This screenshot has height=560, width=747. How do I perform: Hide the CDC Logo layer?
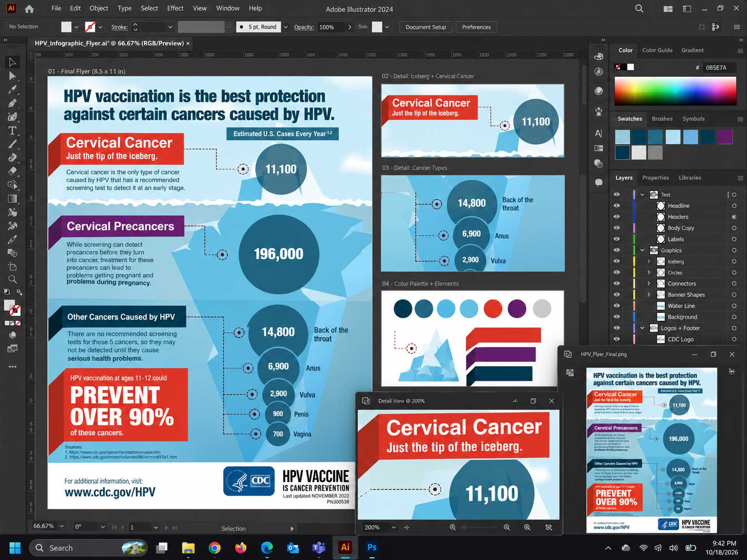coord(616,339)
